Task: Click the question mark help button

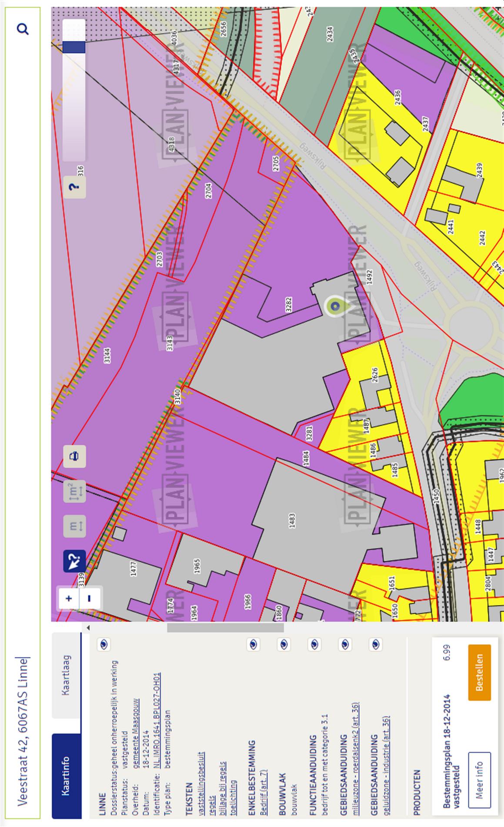Action: pos(74,187)
